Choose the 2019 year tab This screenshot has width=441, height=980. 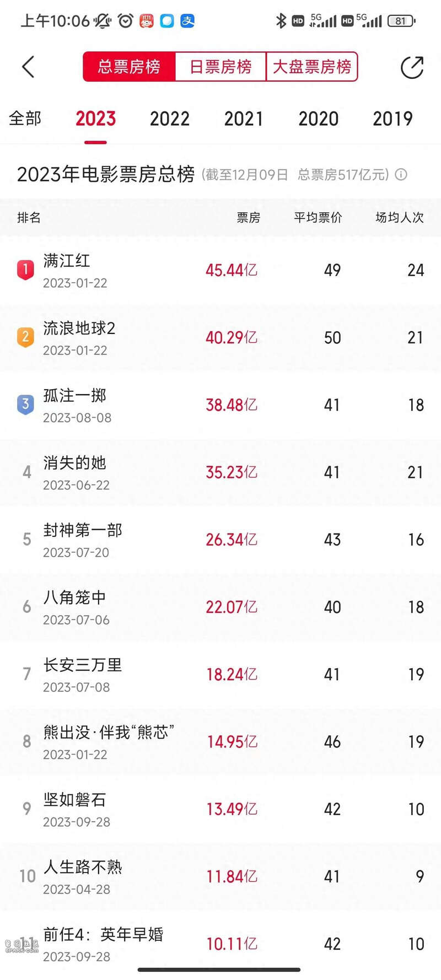(392, 119)
